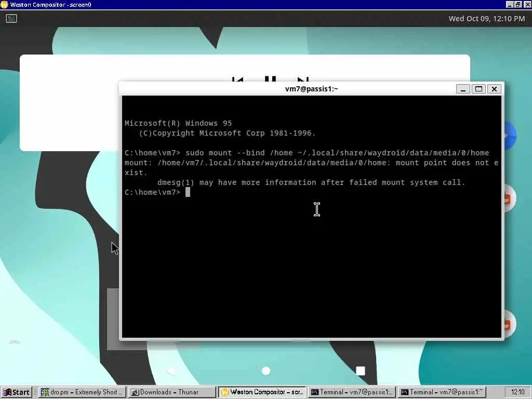This screenshot has height=399, width=532.
Task: Restore down the Weston Compositor window
Action: pos(518,4)
